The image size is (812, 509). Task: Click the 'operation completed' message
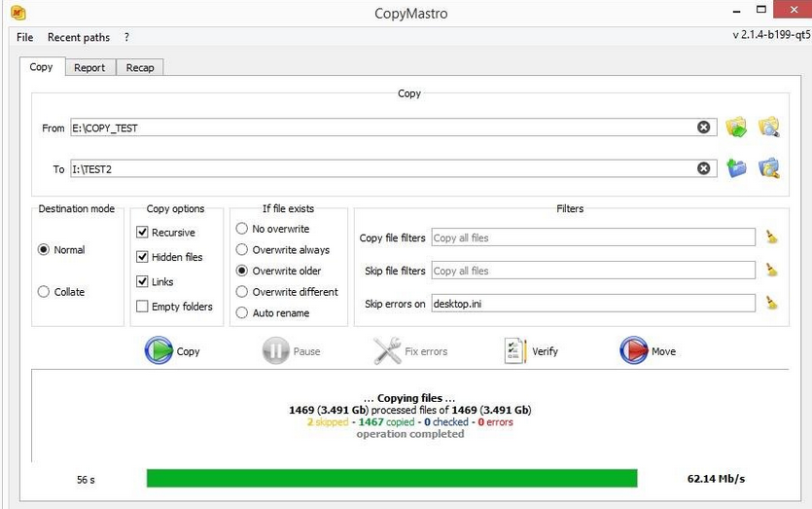(410, 434)
